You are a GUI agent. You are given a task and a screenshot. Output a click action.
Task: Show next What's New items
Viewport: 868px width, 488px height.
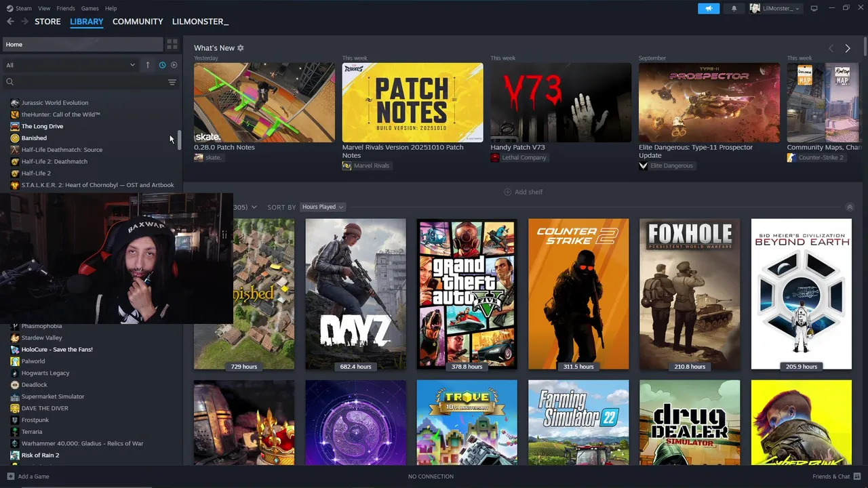click(x=848, y=48)
